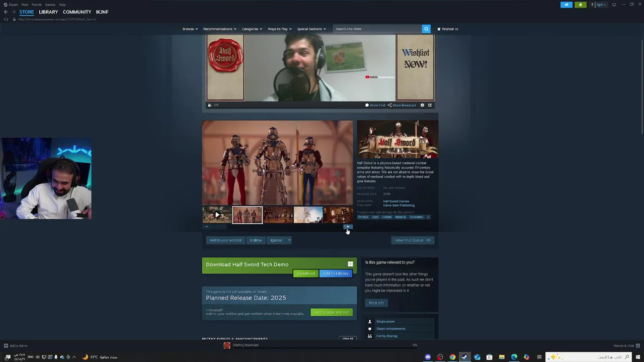This screenshot has height=362, width=644.
Task: Click the green Download demo button
Action: pos(305,274)
